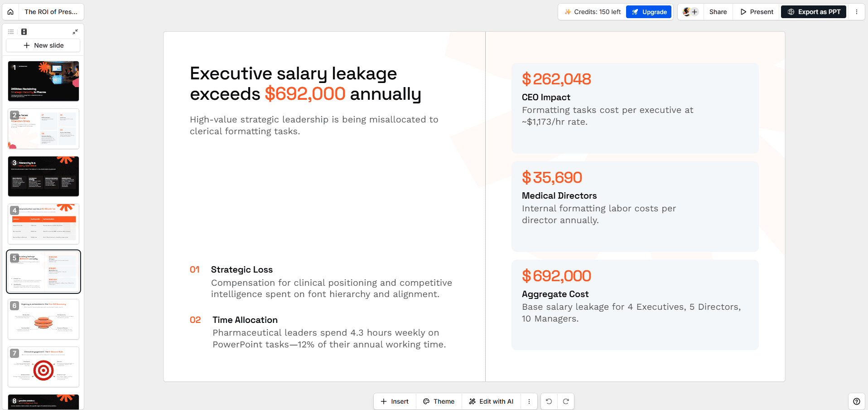This screenshot has width=868, height=410.
Task: Select 'Aggregate Cost' label
Action: pyautogui.click(x=555, y=294)
